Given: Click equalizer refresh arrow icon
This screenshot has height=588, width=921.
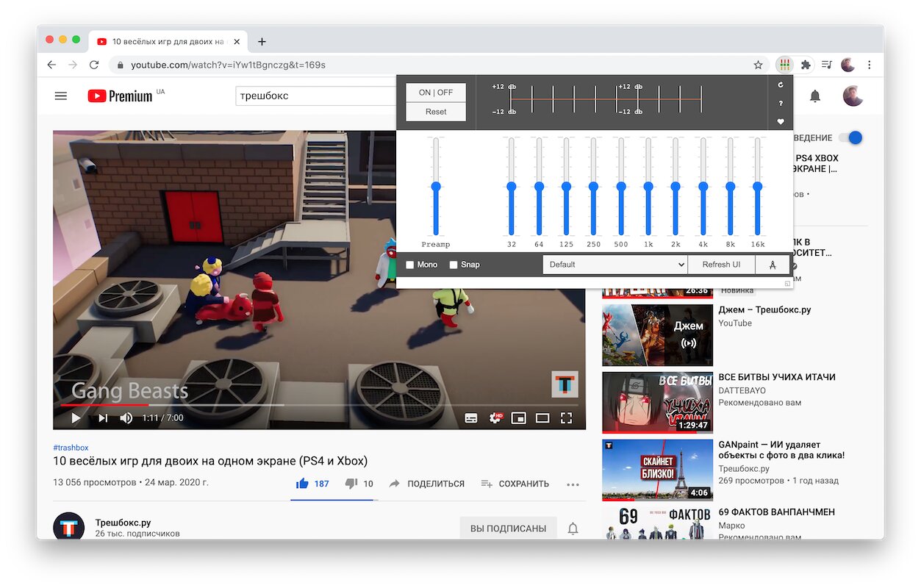Looking at the screenshot, I should point(781,85).
